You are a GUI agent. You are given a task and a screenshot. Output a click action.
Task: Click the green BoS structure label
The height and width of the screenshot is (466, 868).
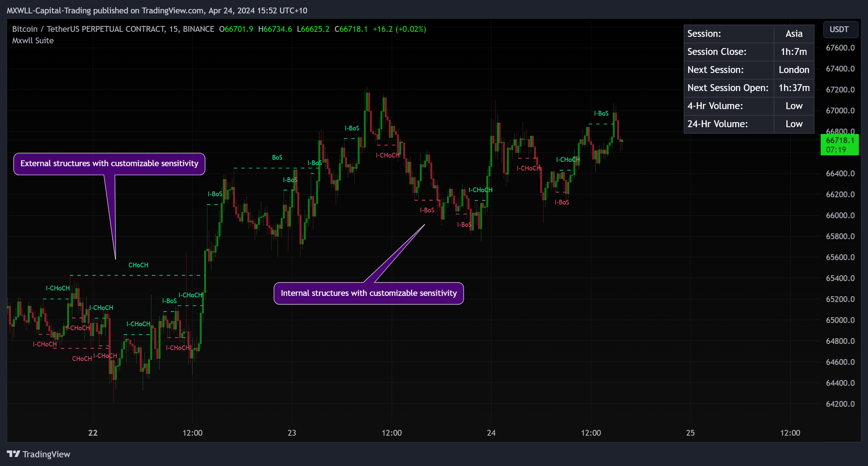point(277,158)
